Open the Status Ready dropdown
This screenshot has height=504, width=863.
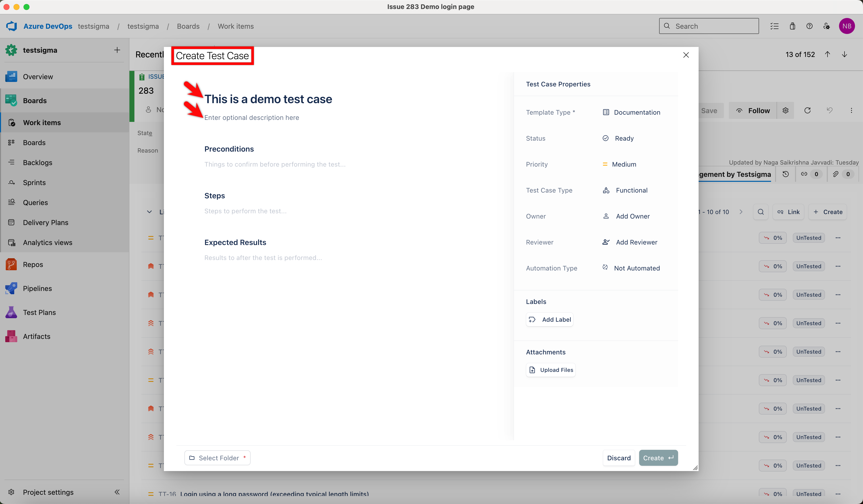click(618, 138)
